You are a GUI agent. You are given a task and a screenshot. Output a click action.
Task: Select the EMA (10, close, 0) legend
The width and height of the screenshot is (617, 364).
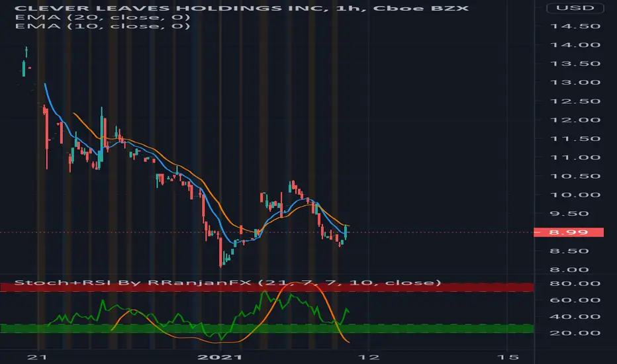[103, 26]
